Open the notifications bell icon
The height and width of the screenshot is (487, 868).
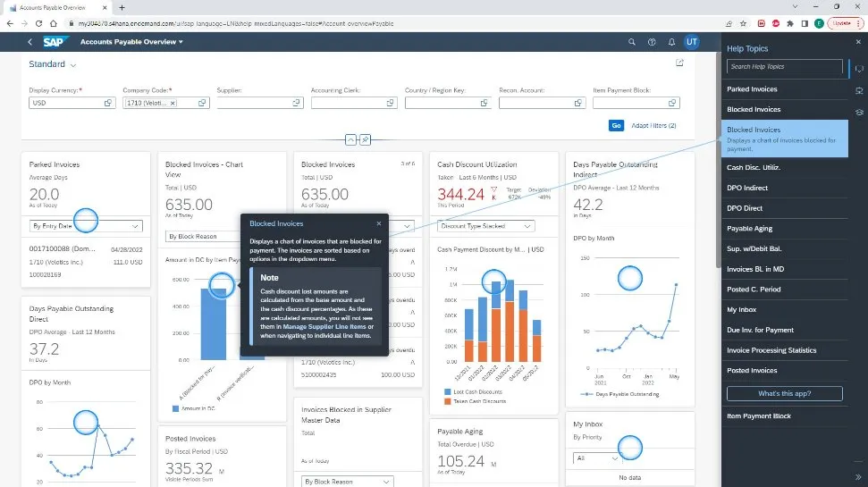[x=671, y=42]
